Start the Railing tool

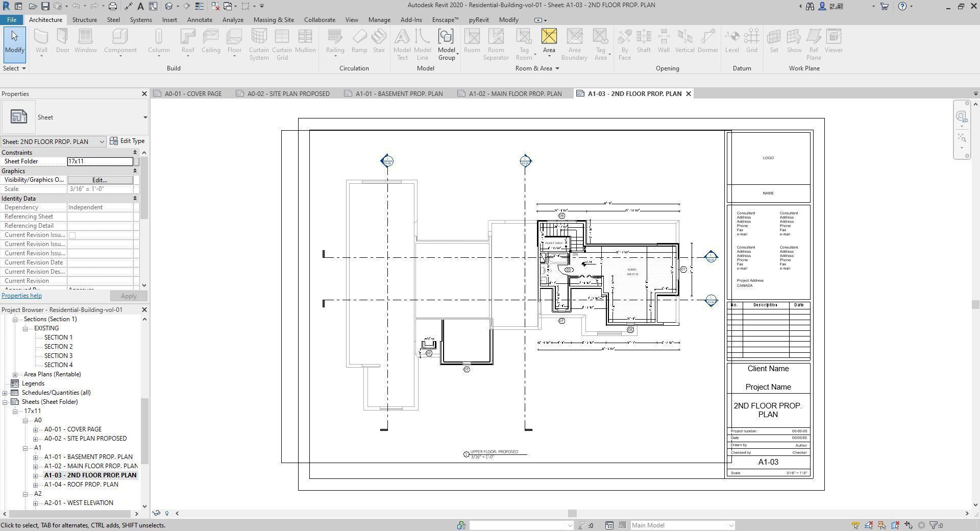[x=335, y=42]
